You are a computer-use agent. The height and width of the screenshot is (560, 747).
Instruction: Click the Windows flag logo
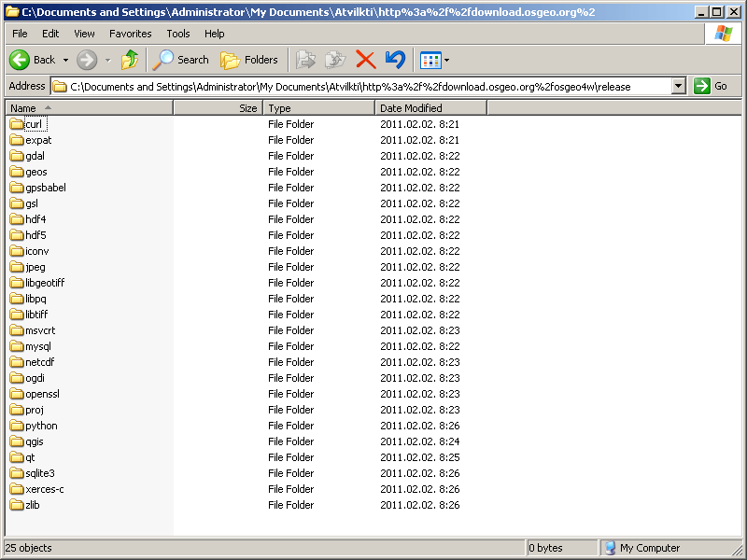point(723,34)
